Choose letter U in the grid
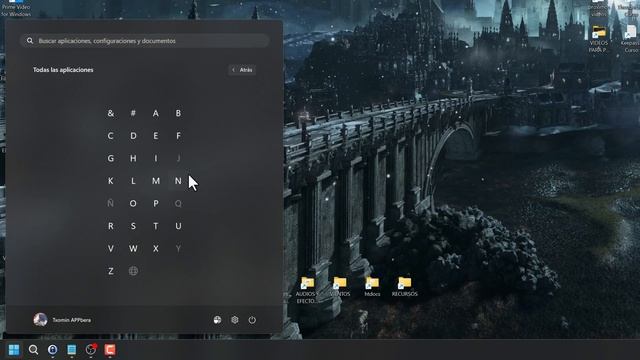640x360 pixels. (178, 226)
